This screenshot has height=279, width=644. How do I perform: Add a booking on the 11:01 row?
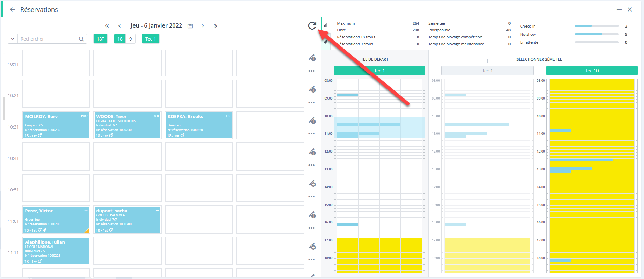312,215
